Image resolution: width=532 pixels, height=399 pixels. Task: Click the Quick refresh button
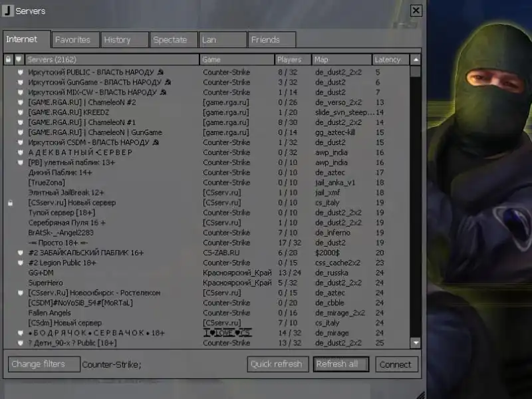click(278, 364)
